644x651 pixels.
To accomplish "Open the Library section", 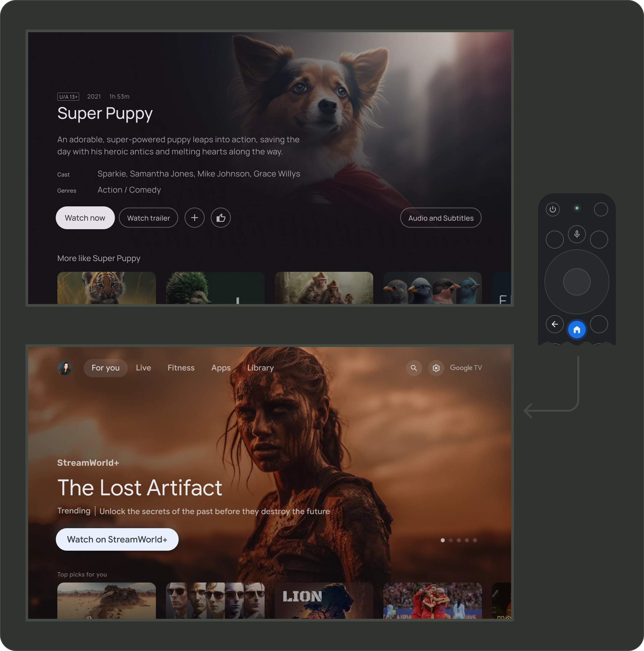I will (260, 367).
